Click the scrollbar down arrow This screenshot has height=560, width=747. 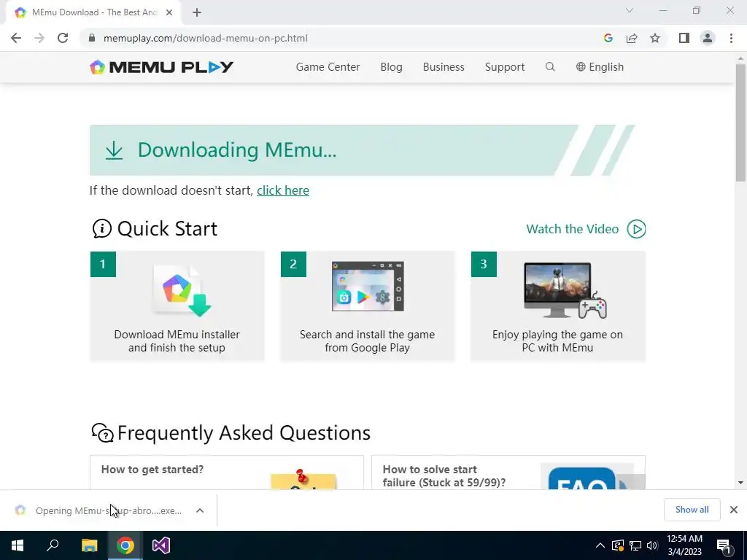pos(740,483)
